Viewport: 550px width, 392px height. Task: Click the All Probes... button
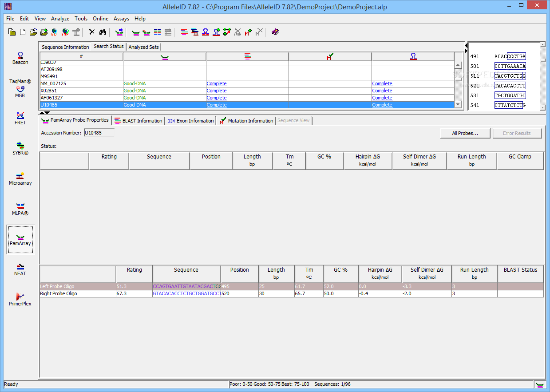click(x=465, y=133)
